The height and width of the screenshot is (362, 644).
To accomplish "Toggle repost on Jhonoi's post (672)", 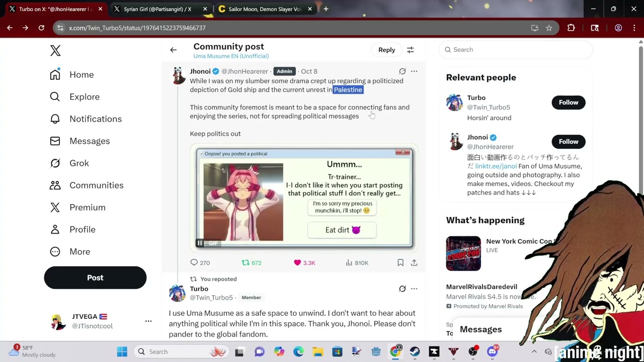I will pyautogui.click(x=251, y=262).
